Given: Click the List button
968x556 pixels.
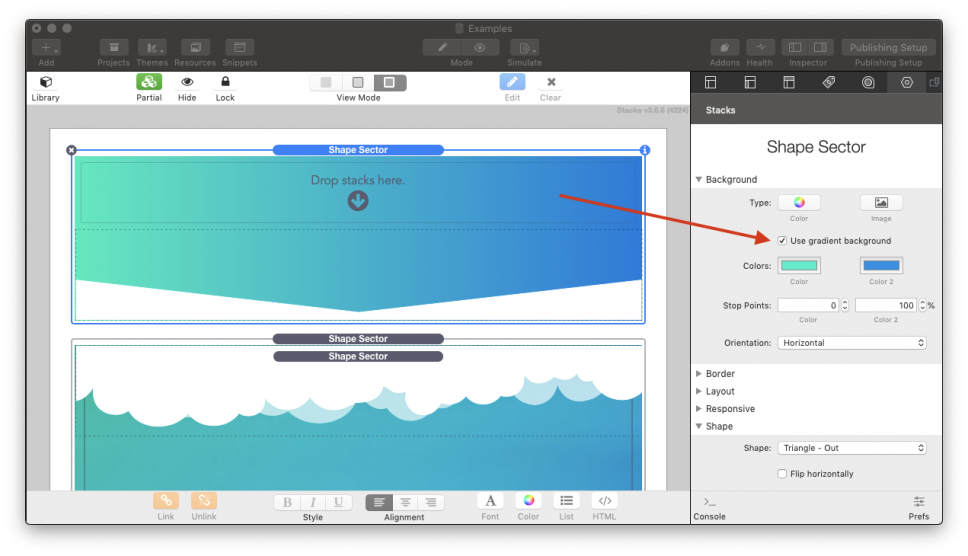Looking at the screenshot, I should tap(566, 500).
